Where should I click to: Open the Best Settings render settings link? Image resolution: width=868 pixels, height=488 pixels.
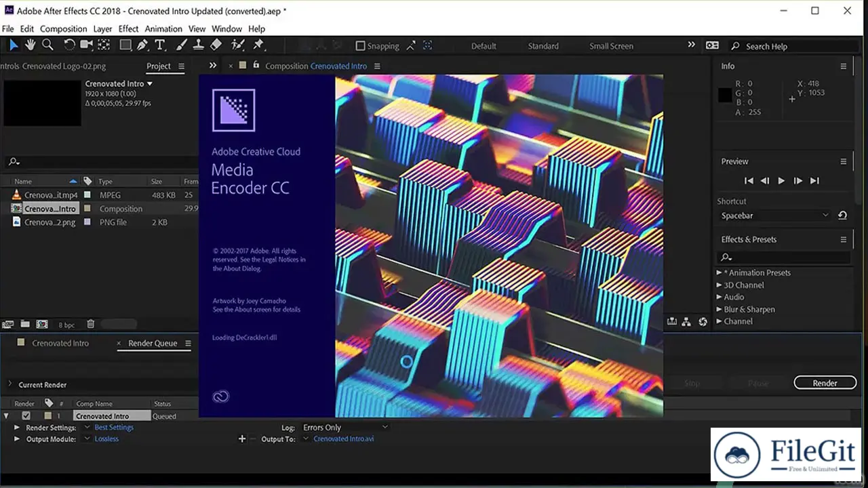tap(114, 428)
